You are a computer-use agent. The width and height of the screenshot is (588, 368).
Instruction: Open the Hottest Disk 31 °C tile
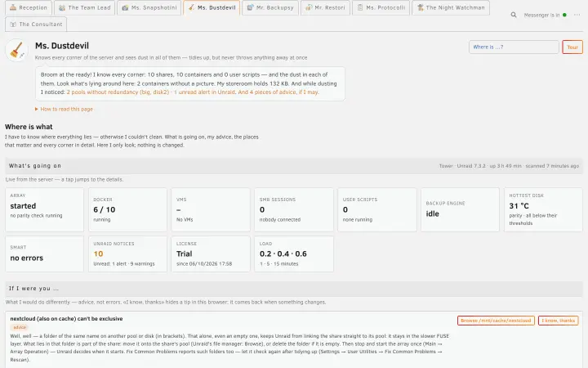[543, 210]
